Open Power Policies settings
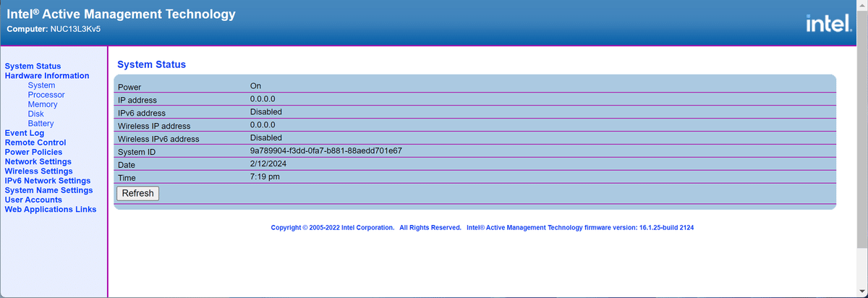This screenshot has width=868, height=298. tap(34, 152)
